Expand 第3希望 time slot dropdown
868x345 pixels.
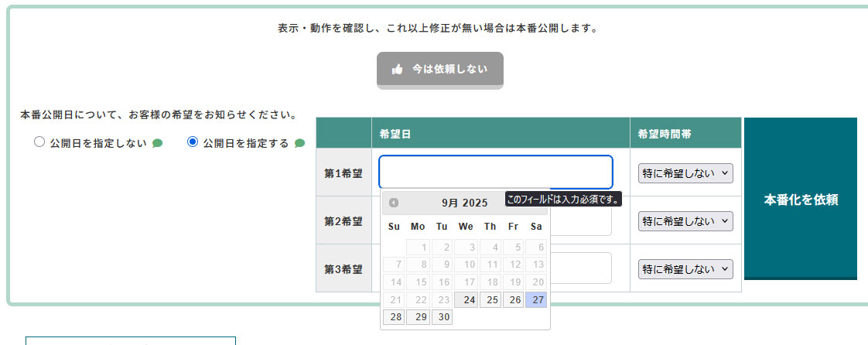[685, 269]
